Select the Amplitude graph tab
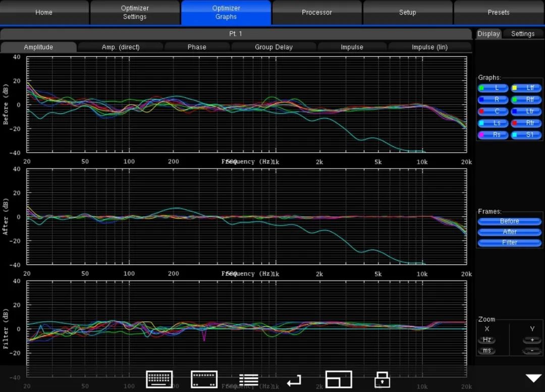The height and width of the screenshot is (392, 545). [38, 47]
